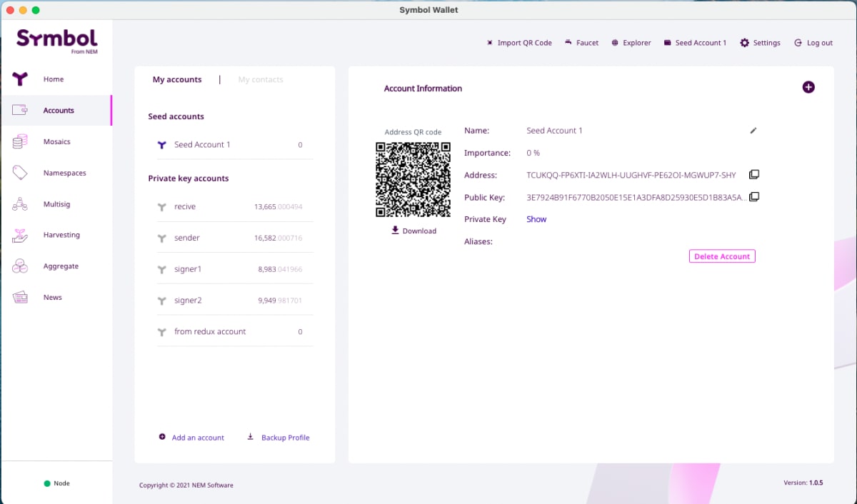This screenshot has height=504, width=857.
Task: Click the signer2 account symbol icon
Action: point(162,301)
